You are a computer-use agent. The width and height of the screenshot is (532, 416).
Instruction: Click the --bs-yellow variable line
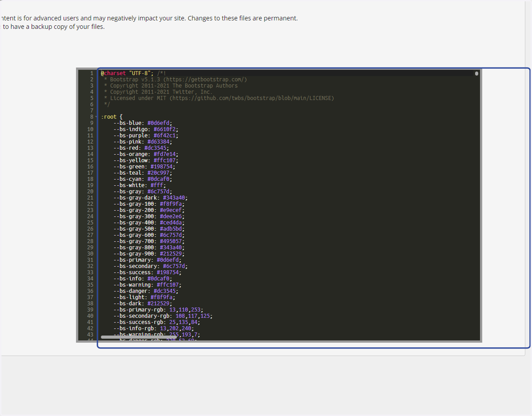[x=146, y=160]
